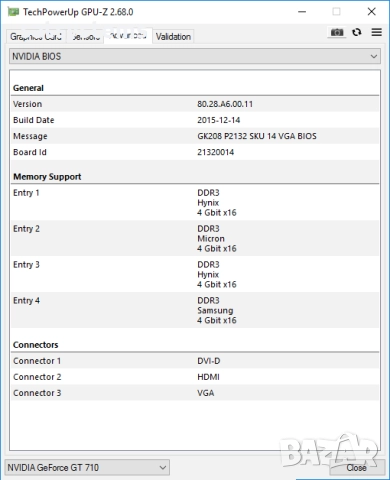Viewport: 390px width, 480px height.
Task: Select the VGA connector value
Action: (x=206, y=393)
